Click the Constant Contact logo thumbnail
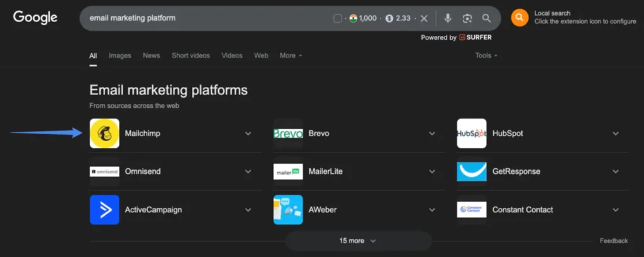This screenshot has height=257, width=644. point(472,210)
